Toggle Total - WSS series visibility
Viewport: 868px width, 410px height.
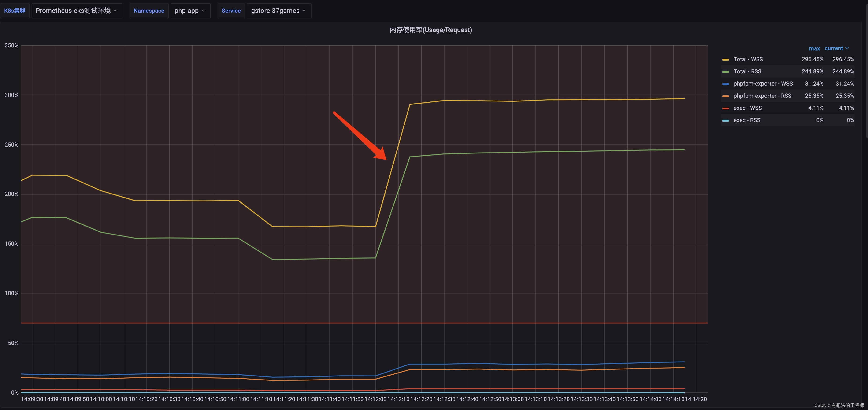click(x=748, y=59)
